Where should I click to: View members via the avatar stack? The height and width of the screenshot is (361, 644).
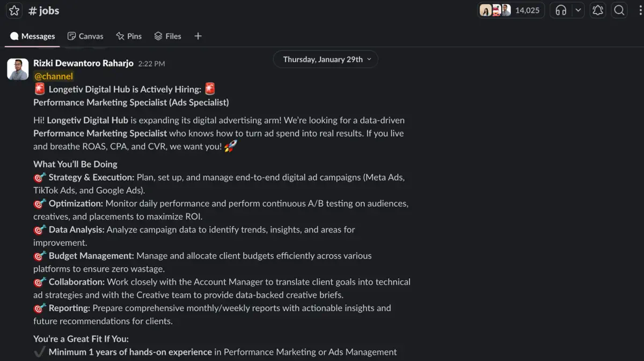(496, 10)
